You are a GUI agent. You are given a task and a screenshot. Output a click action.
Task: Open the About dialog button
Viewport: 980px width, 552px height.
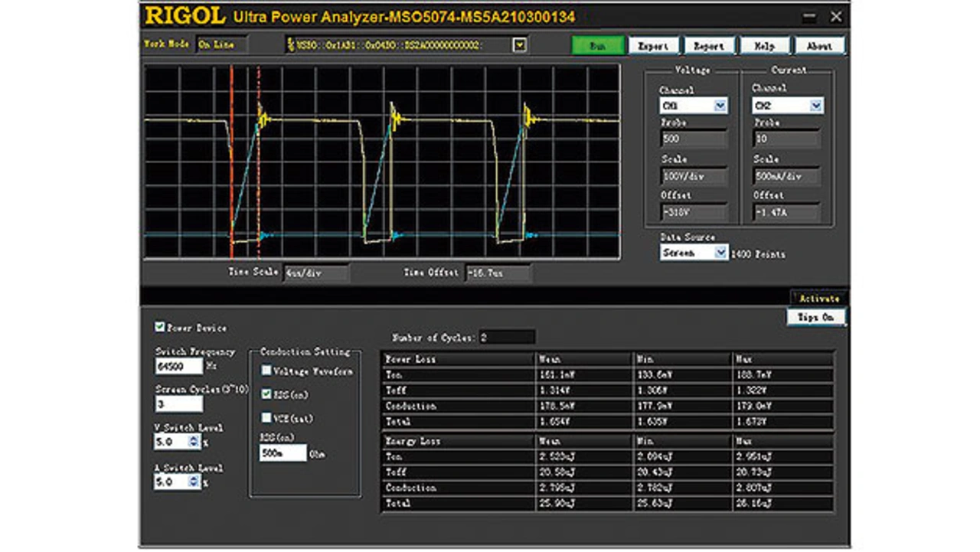(818, 46)
